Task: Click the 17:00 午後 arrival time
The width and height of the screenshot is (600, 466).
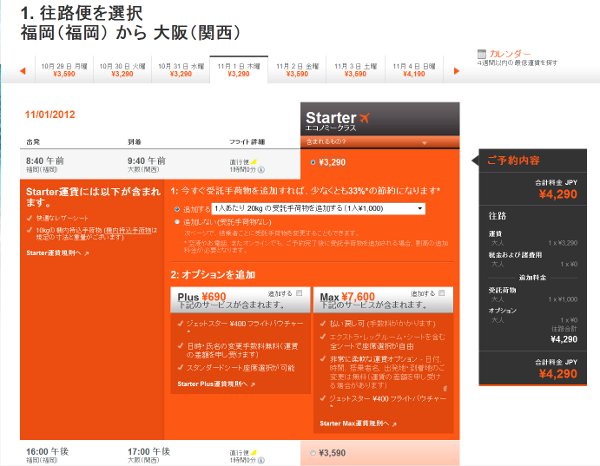Action: 149,451
